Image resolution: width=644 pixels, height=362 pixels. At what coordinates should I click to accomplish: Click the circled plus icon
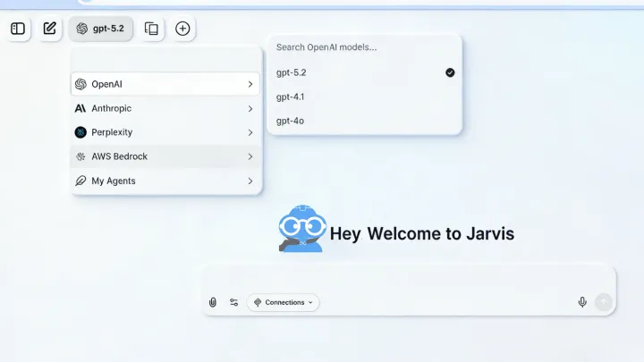click(182, 29)
